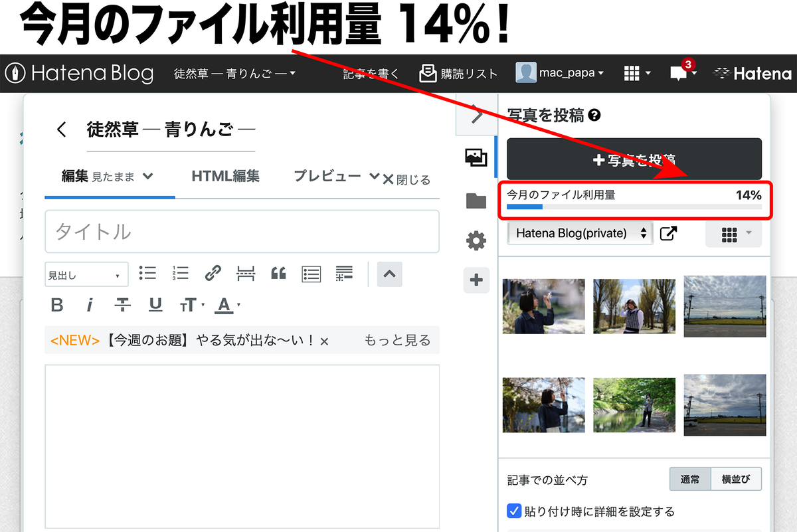Click 記事を書く in the top bar

371,74
